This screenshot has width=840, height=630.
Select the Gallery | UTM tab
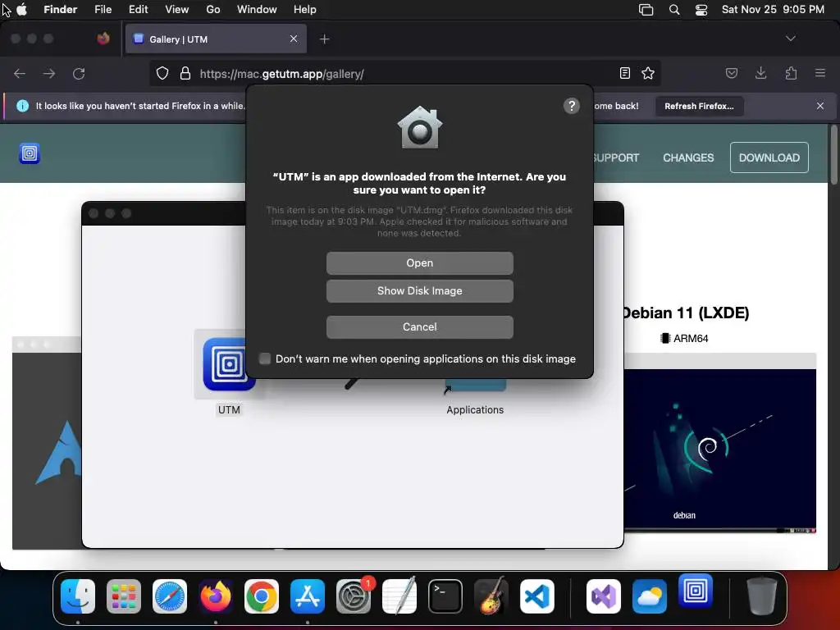click(x=216, y=39)
